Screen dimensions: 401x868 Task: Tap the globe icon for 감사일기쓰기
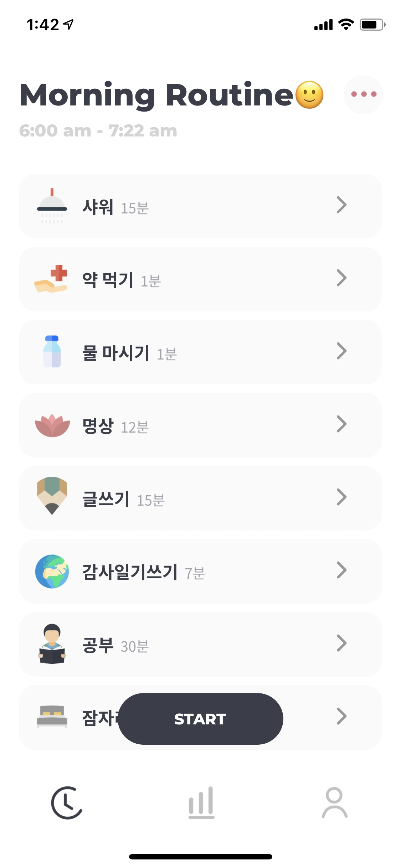[x=52, y=571]
